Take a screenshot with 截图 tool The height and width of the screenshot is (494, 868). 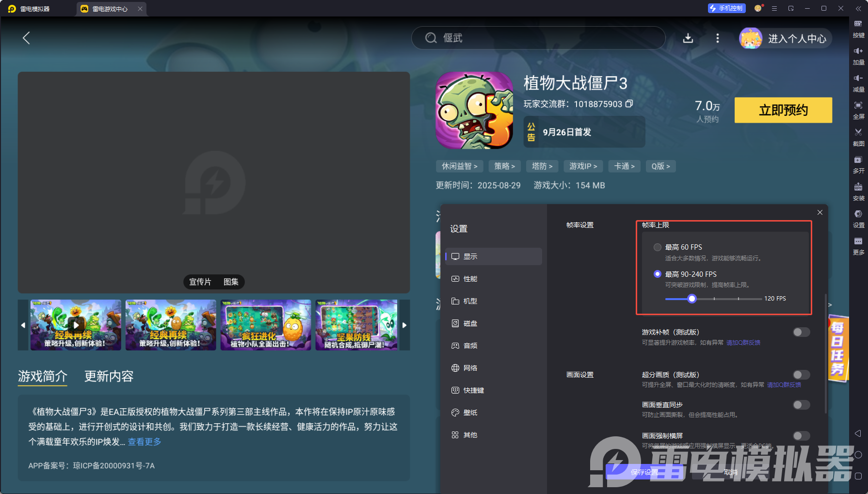click(858, 137)
